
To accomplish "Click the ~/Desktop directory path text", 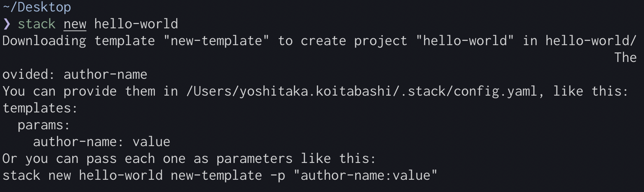I will [37, 7].
